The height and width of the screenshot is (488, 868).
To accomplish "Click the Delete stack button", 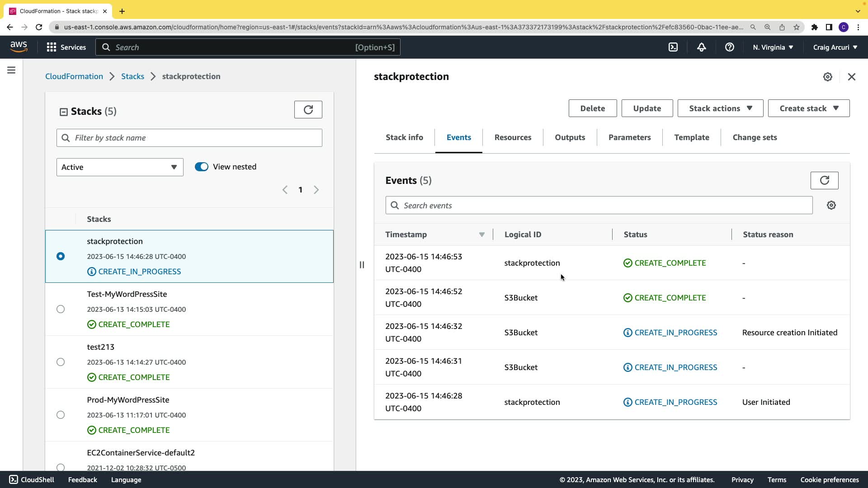I will coord(592,108).
